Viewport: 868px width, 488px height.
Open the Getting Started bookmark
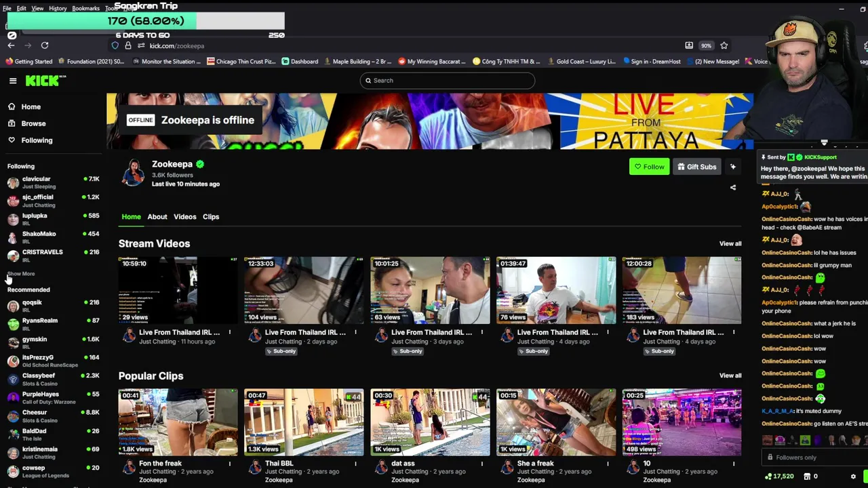[x=29, y=62]
